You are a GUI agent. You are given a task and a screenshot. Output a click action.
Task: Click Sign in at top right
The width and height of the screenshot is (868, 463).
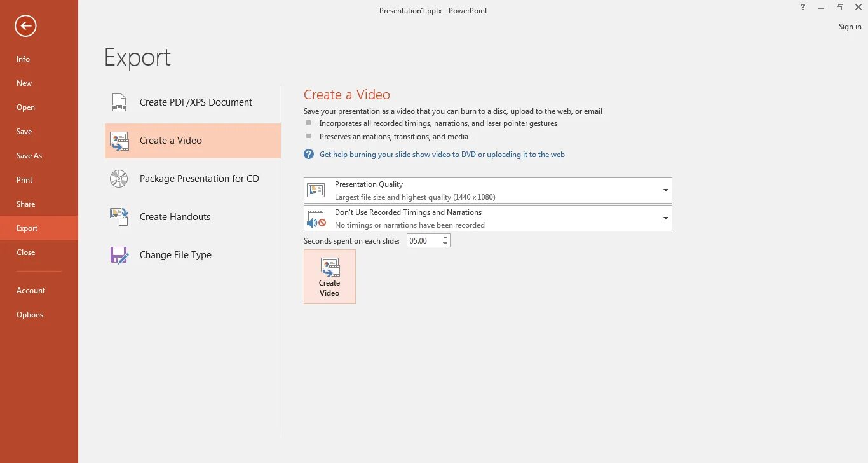[x=850, y=27]
